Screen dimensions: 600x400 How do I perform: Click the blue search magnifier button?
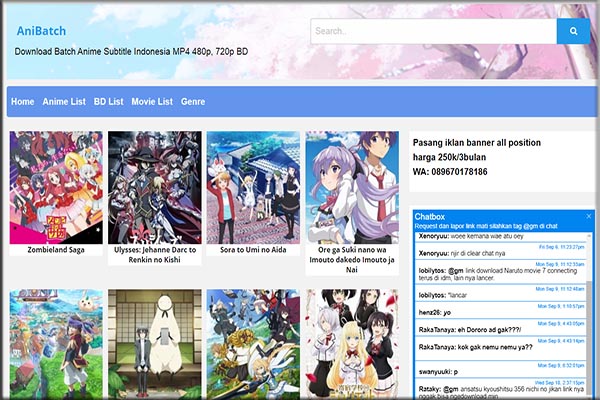(x=573, y=31)
